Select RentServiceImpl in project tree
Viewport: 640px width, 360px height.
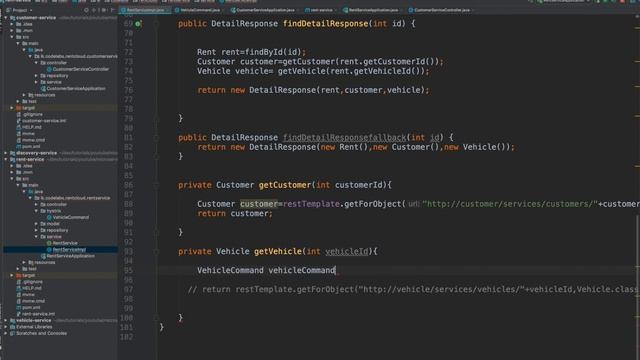66,249
